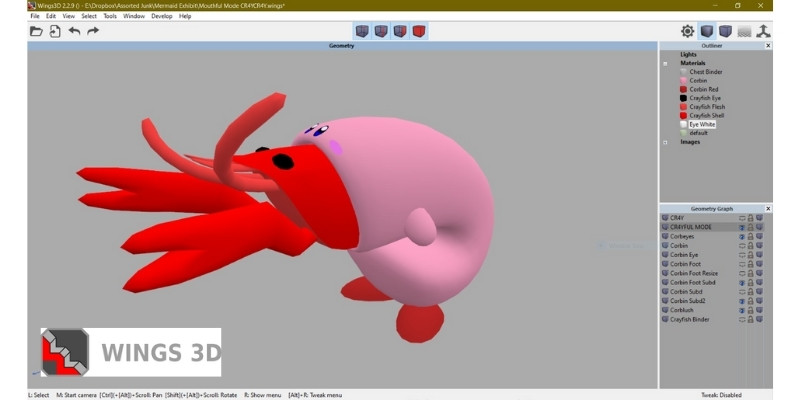
Task: Click the Chest Binder material swatch
Action: pyautogui.click(x=683, y=72)
